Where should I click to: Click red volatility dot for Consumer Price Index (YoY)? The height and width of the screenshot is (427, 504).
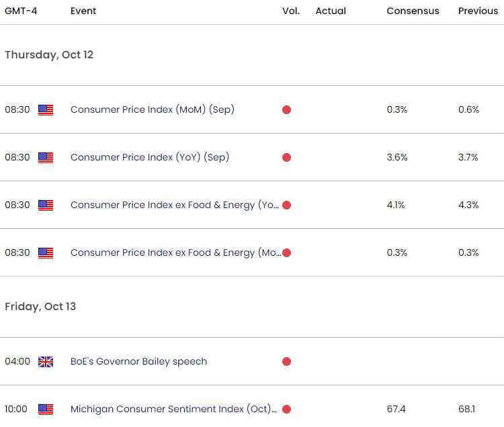click(x=286, y=157)
